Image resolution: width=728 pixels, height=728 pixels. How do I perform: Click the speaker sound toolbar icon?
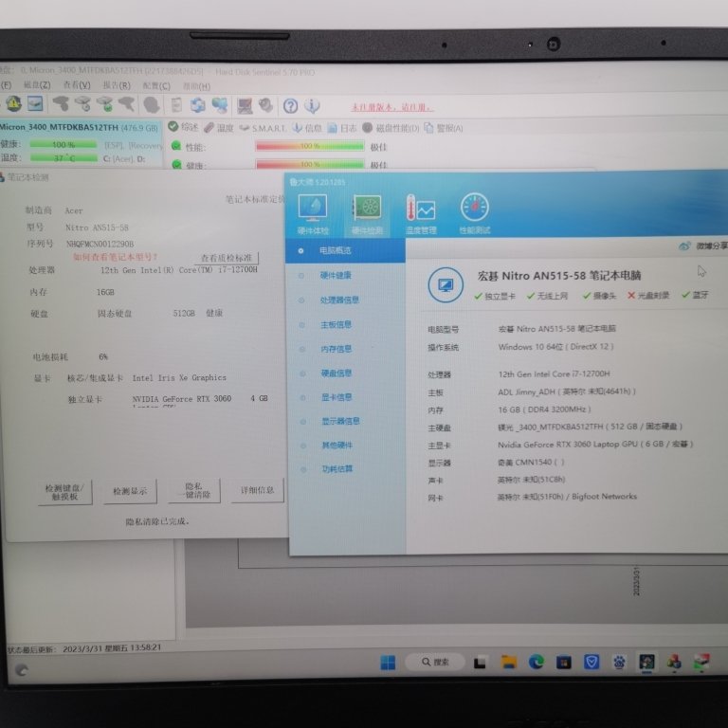click(x=266, y=106)
